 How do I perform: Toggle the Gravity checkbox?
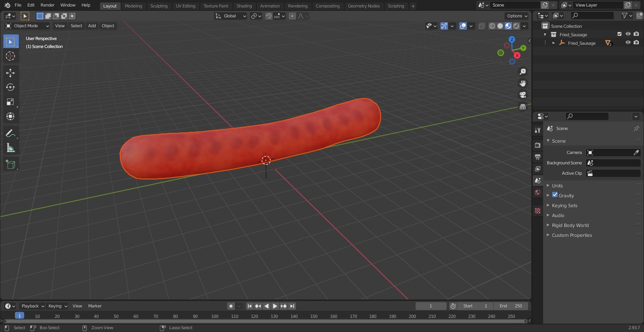(555, 195)
